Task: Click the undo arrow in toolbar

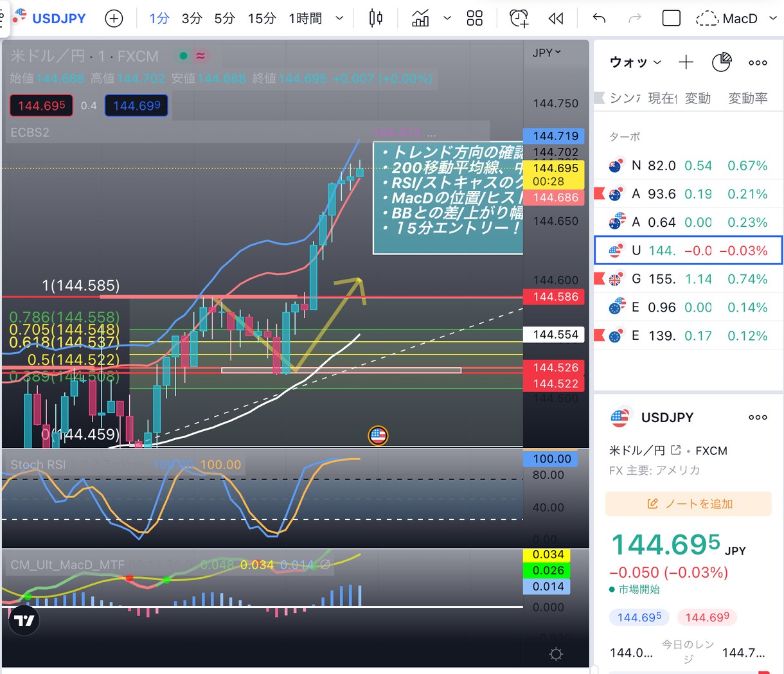Action: [x=600, y=18]
